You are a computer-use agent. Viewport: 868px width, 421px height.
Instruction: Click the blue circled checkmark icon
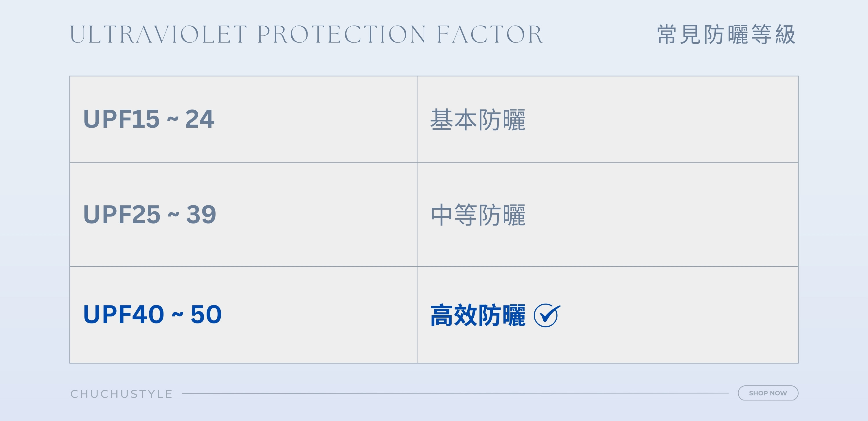546,315
